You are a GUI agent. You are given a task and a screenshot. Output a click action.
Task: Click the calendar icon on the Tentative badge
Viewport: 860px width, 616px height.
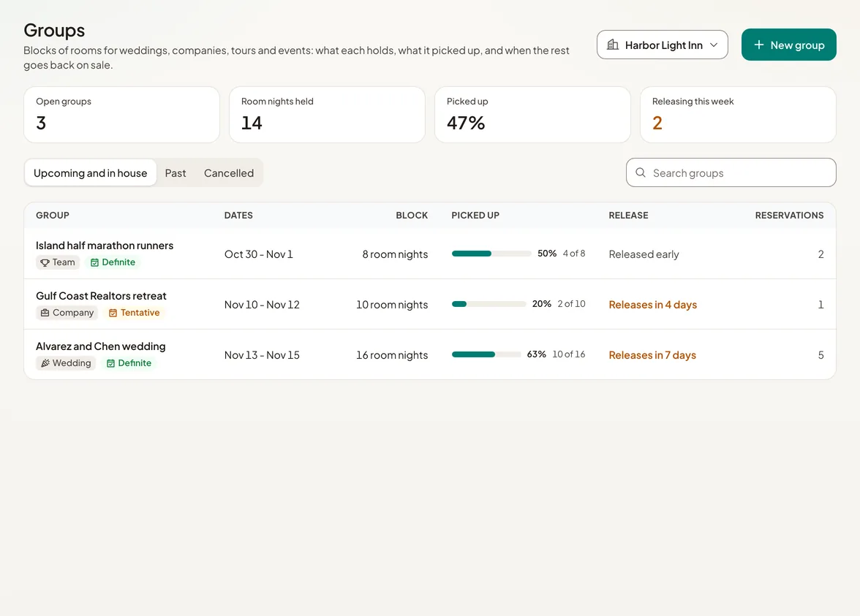click(113, 313)
